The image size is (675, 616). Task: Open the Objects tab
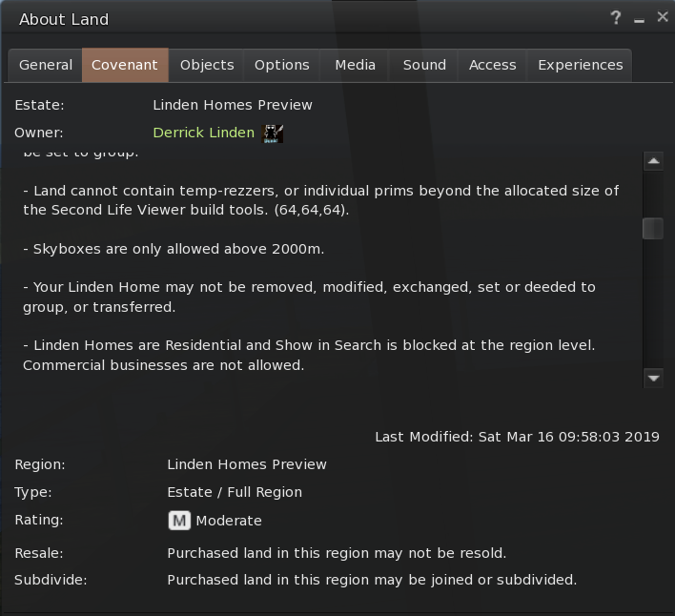tap(207, 65)
